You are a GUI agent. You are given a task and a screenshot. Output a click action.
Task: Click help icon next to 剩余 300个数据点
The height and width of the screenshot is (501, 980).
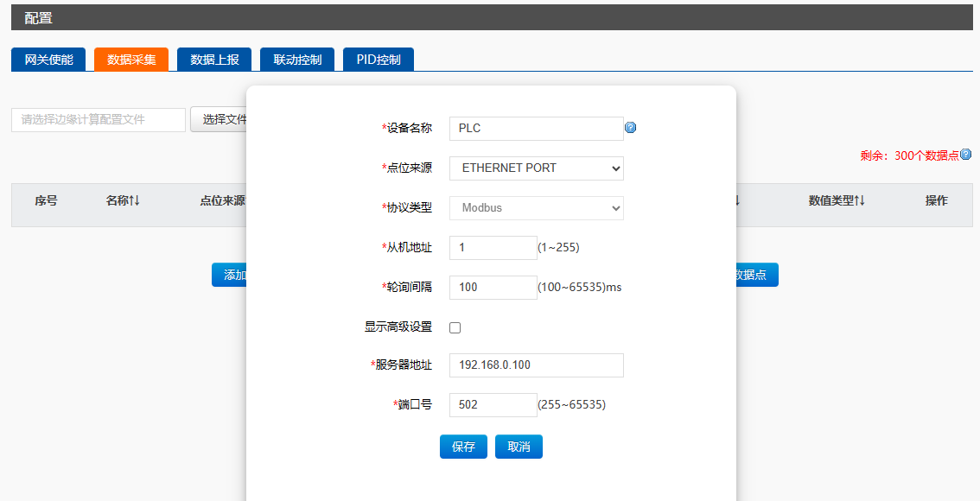965,155
